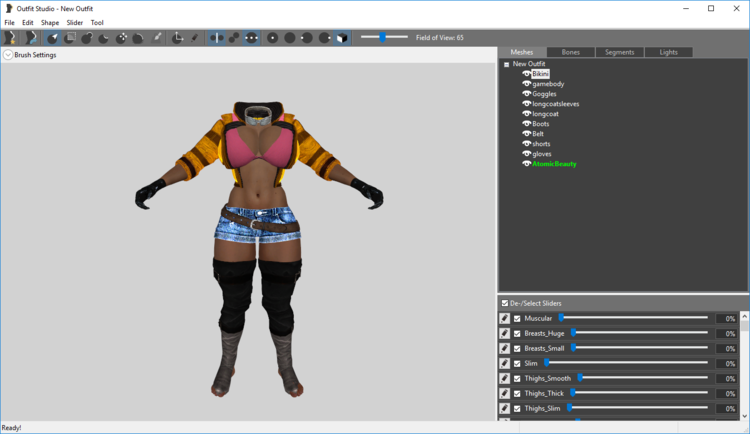Viewport: 750px width, 434px height.
Task: Toggle visibility of the AtomicBeauty mesh
Action: pos(527,164)
